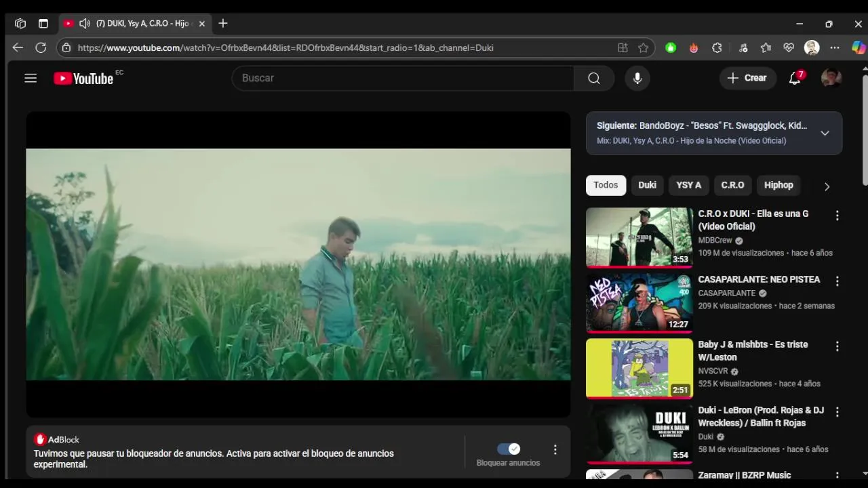
Task: Open the YouTube hamburger guide menu
Action: click(31, 78)
